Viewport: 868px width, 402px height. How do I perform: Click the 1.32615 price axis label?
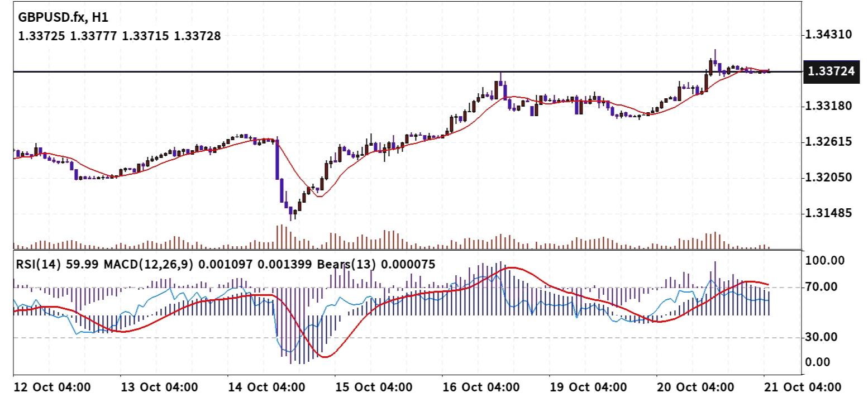(828, 142)
